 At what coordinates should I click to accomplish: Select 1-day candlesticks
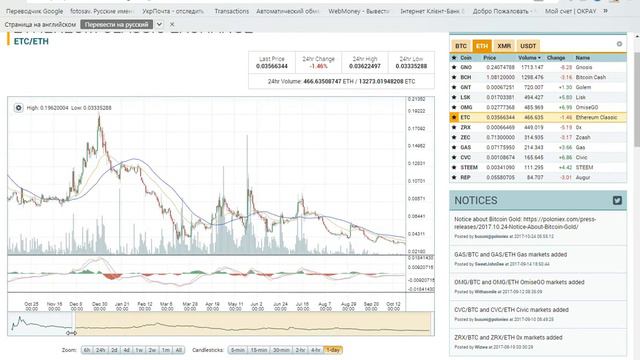(333, 350)
